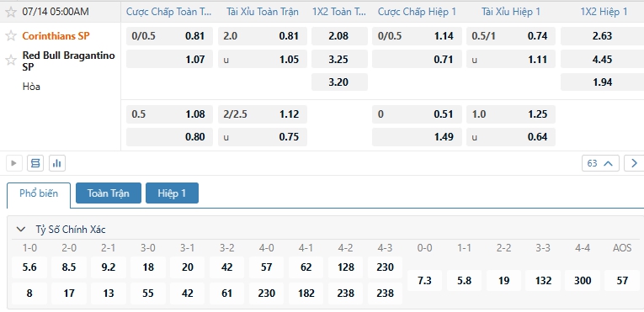Toggle favorite star for Corinthians SP
This screenshot has height=312, width=644.
[11, 36]
